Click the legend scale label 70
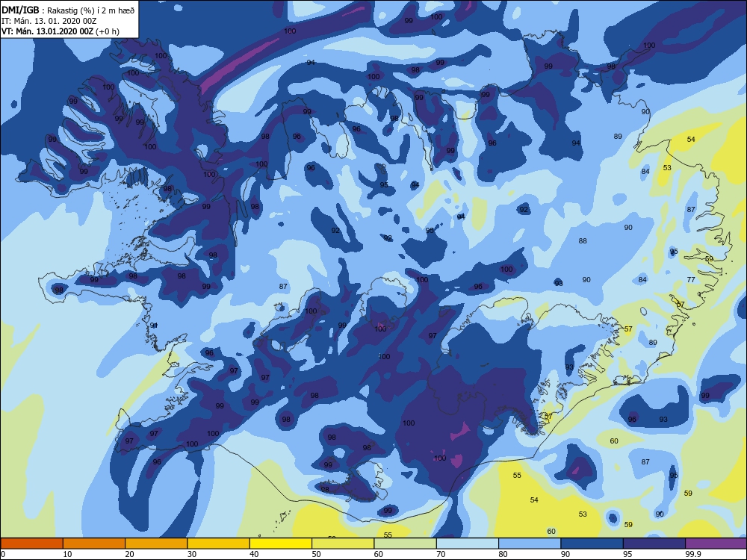 point(441,554)
